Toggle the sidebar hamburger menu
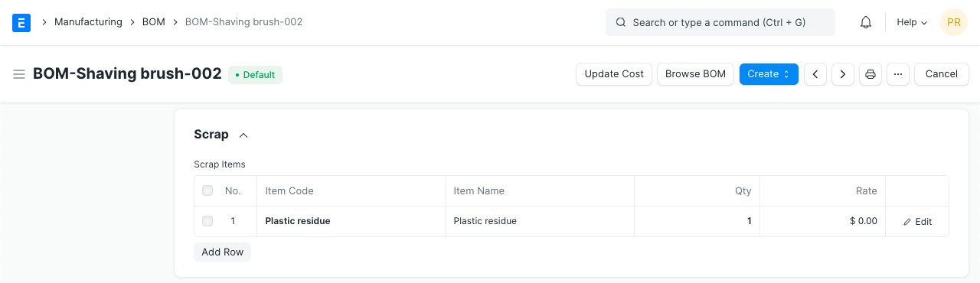The width and height of the screenshot is (980, 283). (x=19, y=74)
